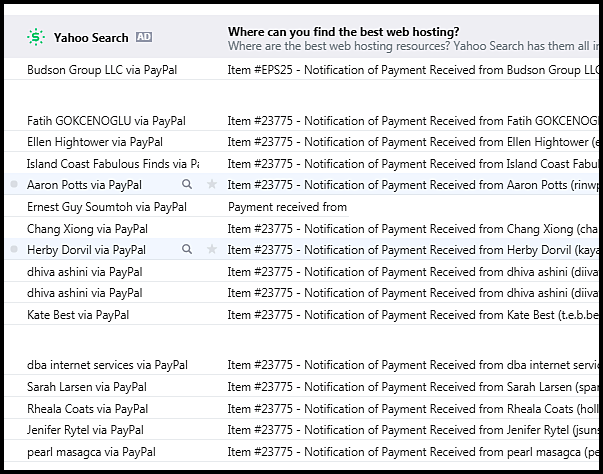Open subject mentioning Aaron Potts payment
Image resolution: width=603 pixels, height=474 pixels.
[x=413, y=185]
